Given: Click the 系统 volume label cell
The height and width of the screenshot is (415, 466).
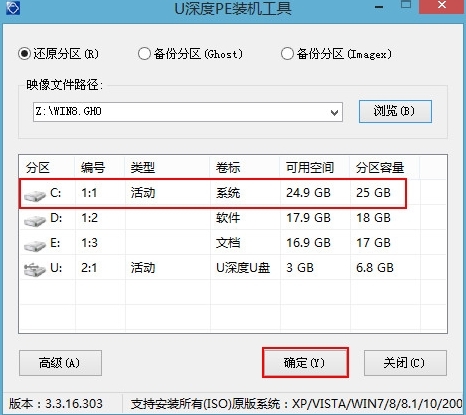Looking at the screenshot, I should [x=228, y=193].
